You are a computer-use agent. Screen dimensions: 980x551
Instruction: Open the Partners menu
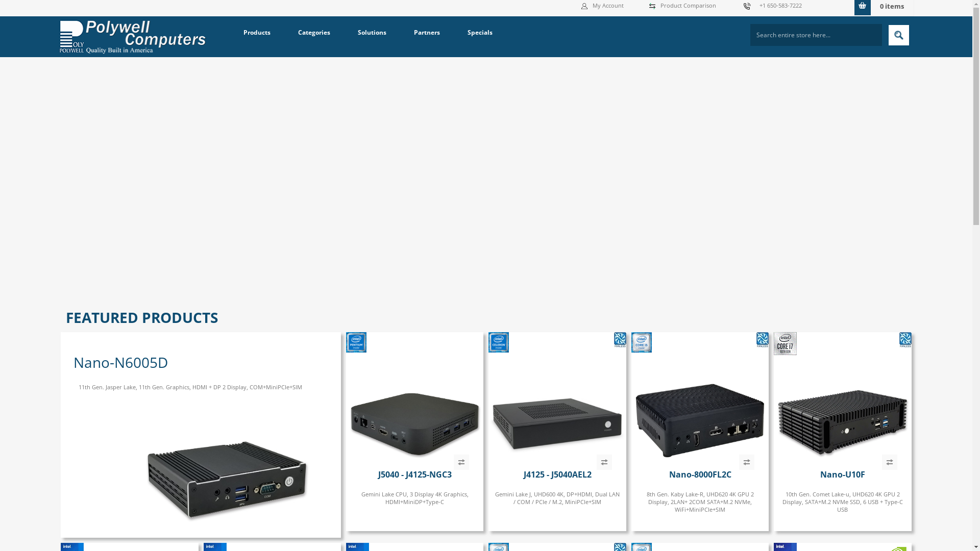point(427,33)
